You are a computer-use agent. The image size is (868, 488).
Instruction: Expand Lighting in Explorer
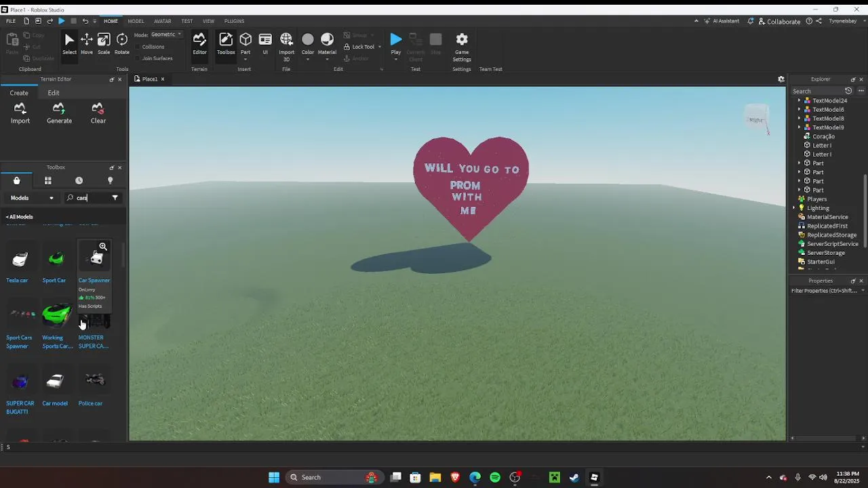[x=794, y=208]
